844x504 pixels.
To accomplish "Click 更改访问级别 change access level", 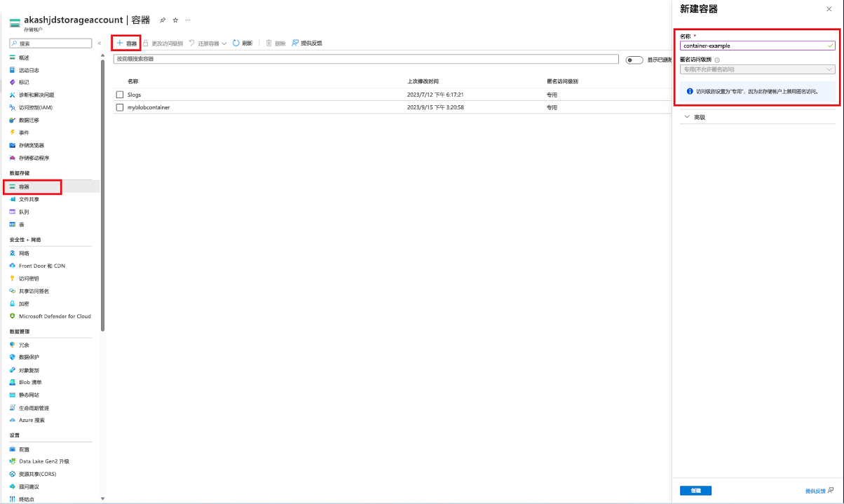I will coord(163,43).
